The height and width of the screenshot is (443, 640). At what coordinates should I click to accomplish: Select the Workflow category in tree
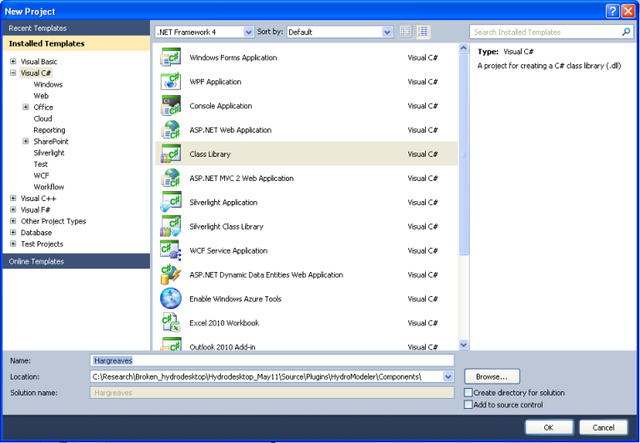point(49,187)
